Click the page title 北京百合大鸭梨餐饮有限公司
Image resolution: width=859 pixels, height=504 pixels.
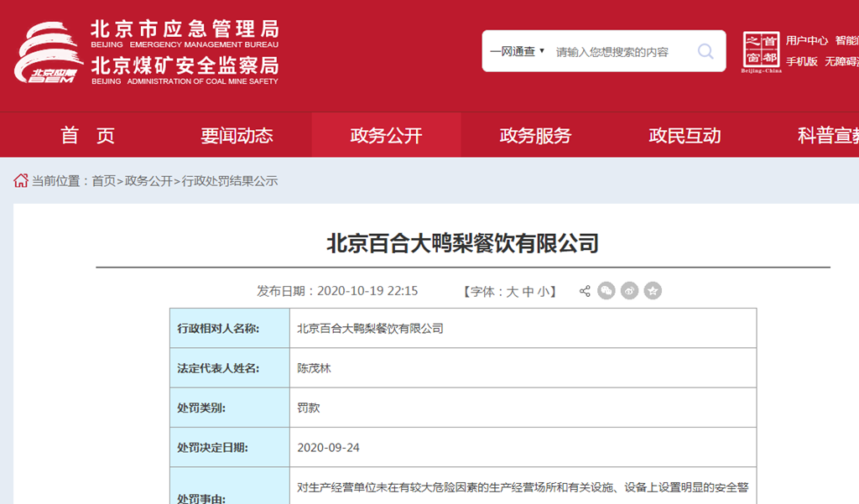coord(463,243)
